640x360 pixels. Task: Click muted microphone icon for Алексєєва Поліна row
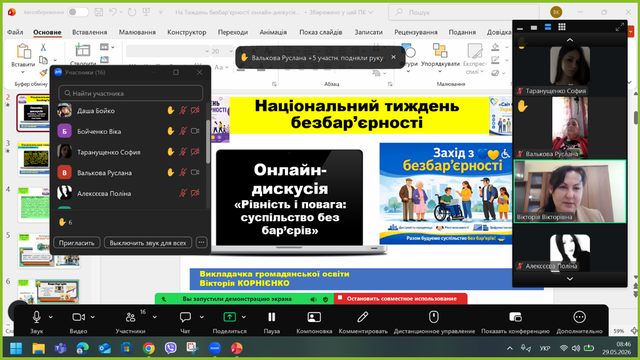point(183,193)
